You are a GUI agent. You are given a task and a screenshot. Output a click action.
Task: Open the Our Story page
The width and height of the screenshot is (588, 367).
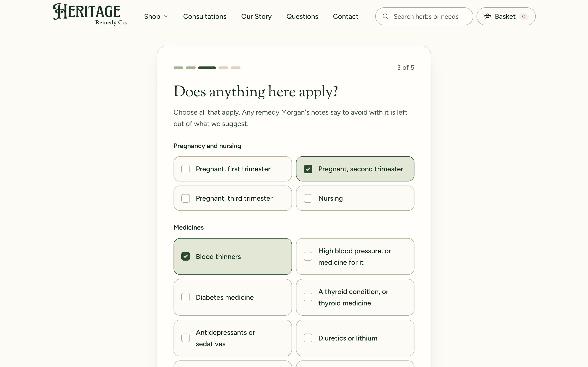point(256,16)
